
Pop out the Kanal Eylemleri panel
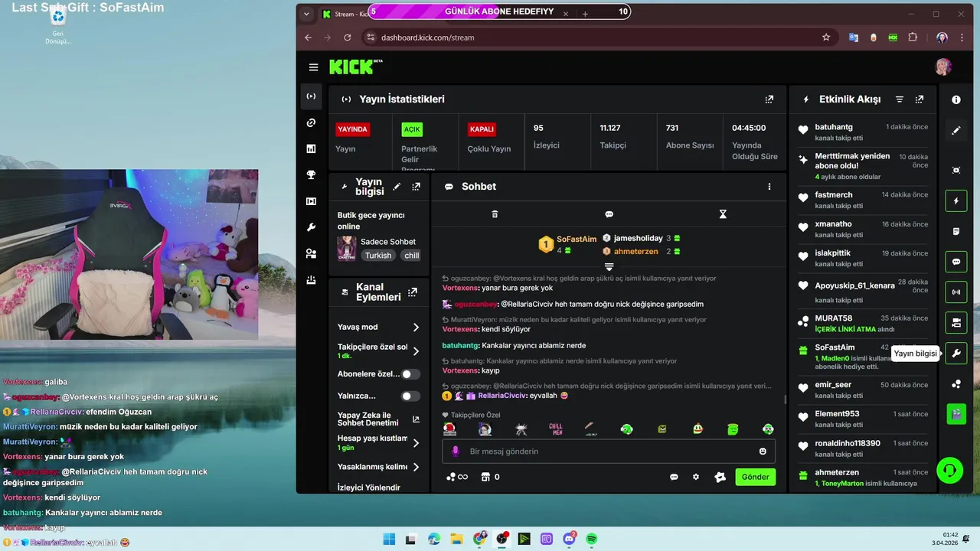click(x=413, y=292)
